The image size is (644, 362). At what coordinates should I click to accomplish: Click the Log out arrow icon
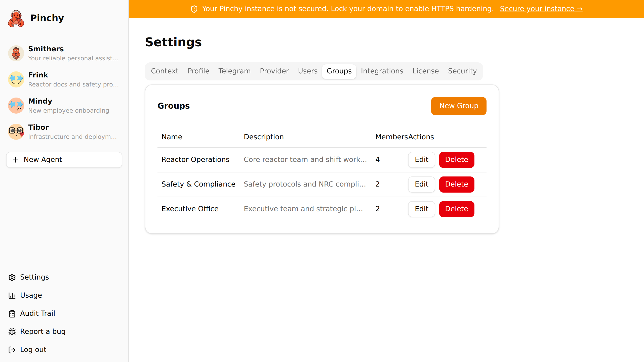click(12, 350)
